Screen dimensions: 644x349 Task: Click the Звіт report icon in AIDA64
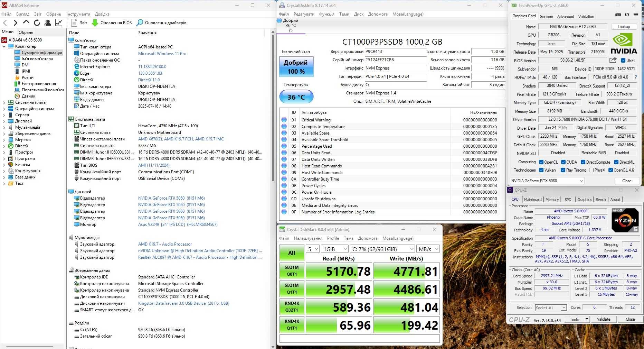click(74, 23)
